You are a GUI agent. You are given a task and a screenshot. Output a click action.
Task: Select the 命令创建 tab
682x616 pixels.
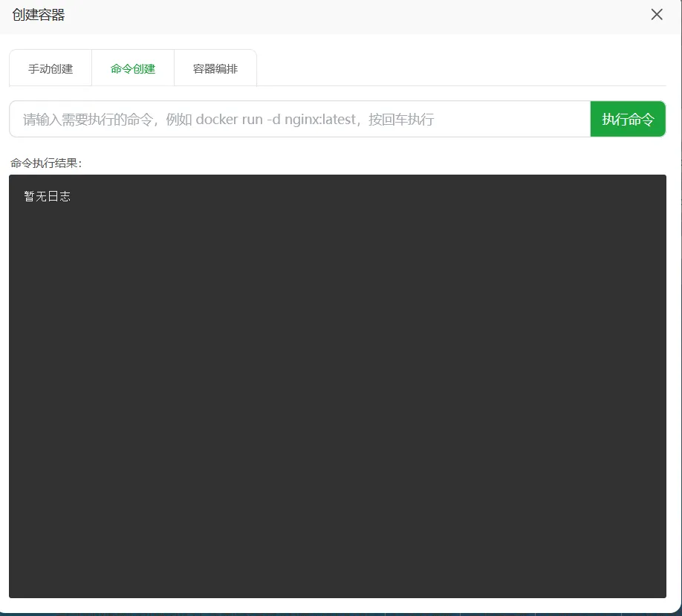coord(133,69)
